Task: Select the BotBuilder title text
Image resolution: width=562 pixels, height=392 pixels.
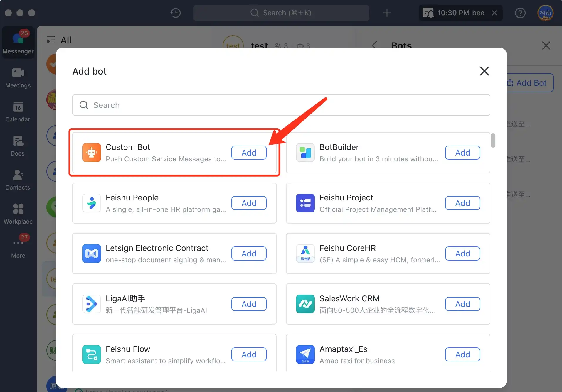Action: [x=339, y=147]
